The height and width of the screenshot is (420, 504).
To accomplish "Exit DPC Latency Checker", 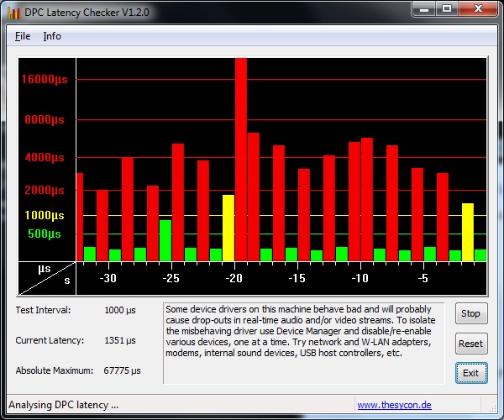I will [x=471, y=373].
